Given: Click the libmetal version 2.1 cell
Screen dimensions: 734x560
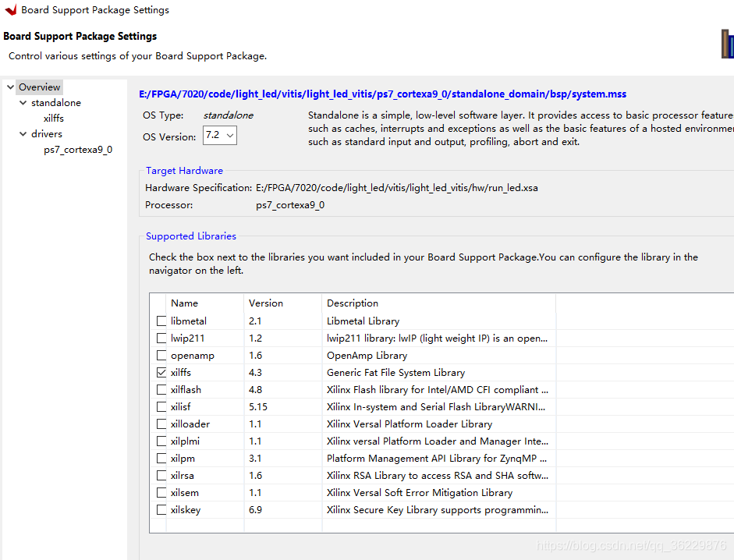Looking at the screenshot, I should [255, 321].
